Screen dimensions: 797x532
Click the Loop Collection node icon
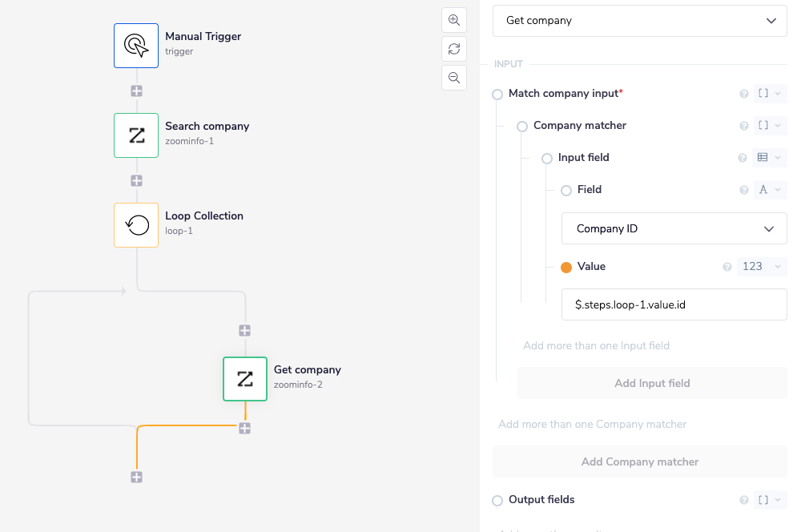(136, 225)
